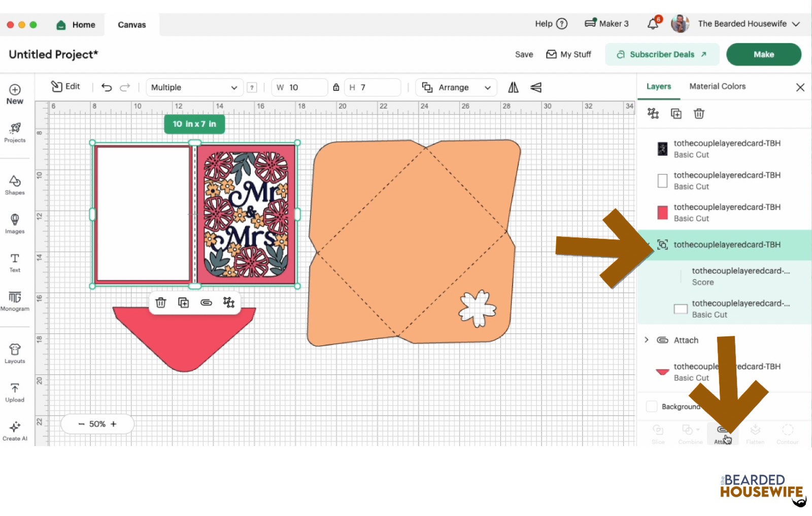812x516 pixels.
Task: Flip selection with the mirror icon
Action: point(513,87)
